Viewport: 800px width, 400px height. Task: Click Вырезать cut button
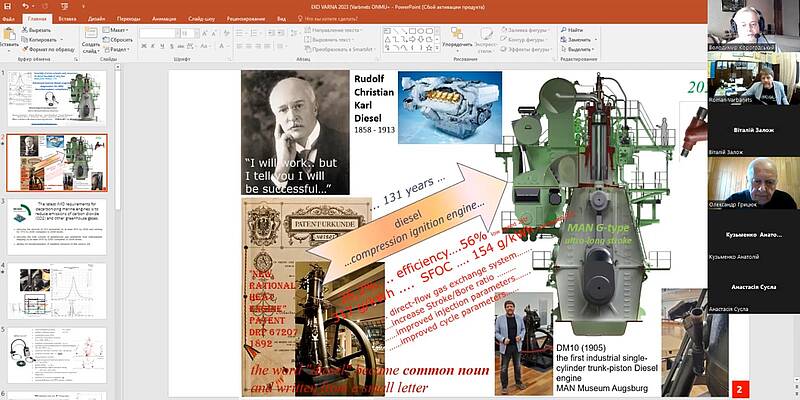click(x=37, y=30)
